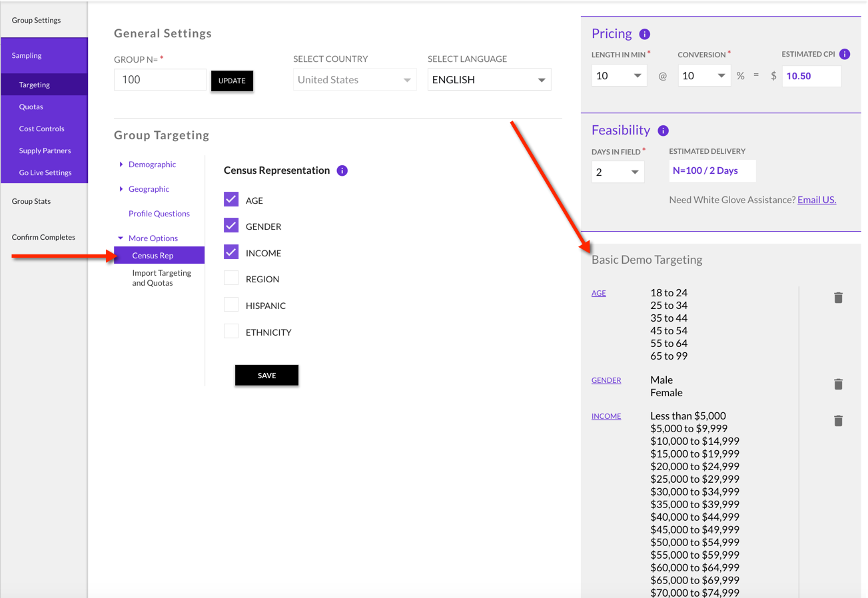
Task: Click the Census Representation info icon
Action: click(x=342, y=170)
